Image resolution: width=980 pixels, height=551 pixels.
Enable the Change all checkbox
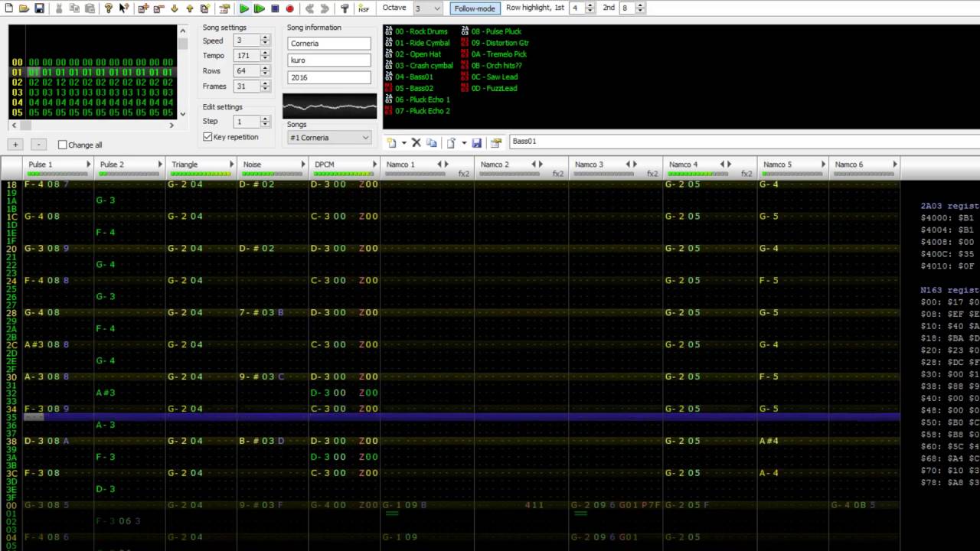[x=63, y=145]
